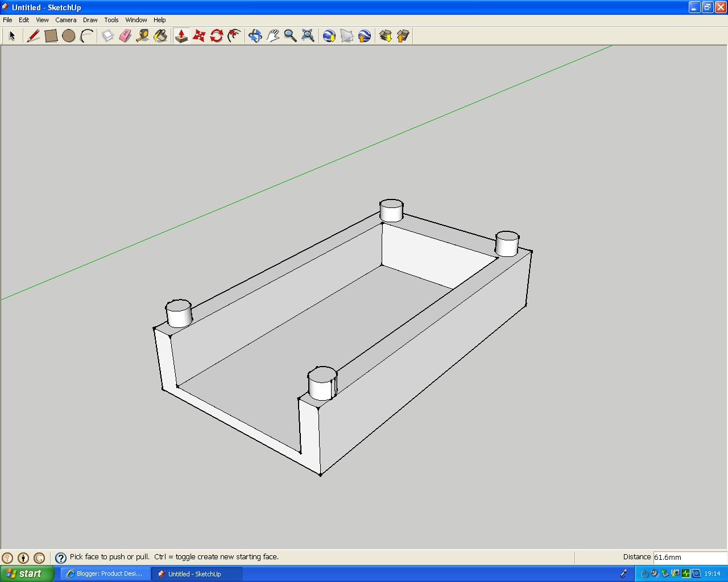Choose the Circle drawing tool
This screenshot has height=582, width=728.
(69, 36)
